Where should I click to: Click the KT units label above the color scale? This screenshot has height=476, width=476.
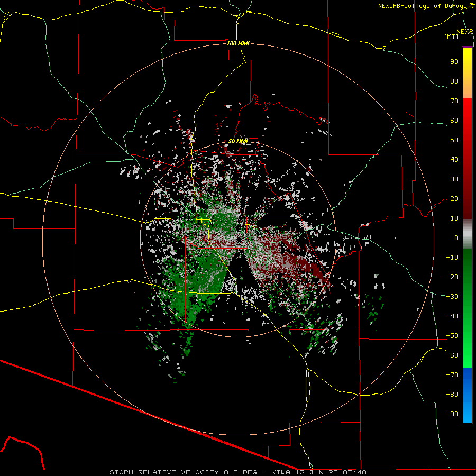pos(452,36)
